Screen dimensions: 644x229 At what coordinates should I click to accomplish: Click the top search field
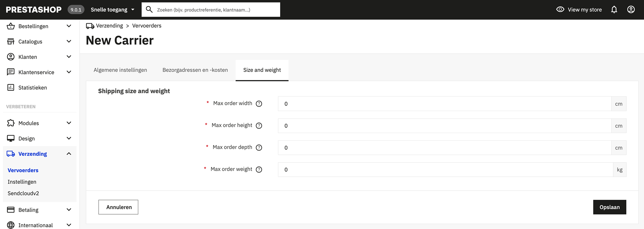click(211, 10)
